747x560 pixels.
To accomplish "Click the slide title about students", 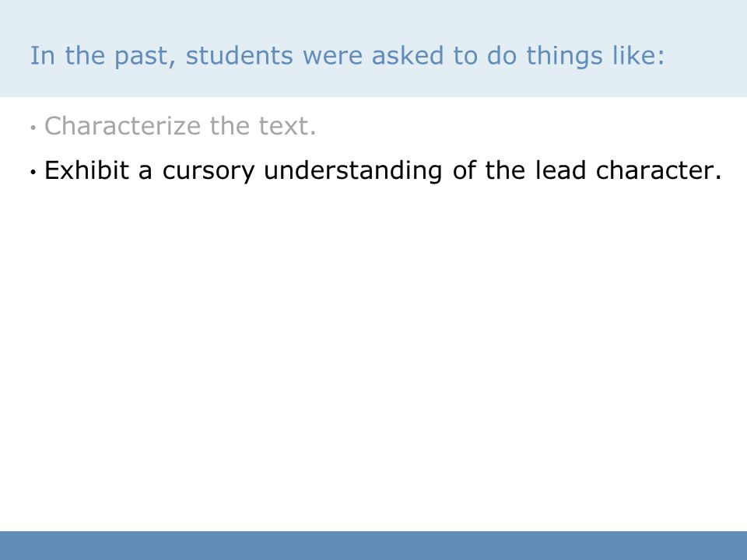I will [x=347, y=56].
